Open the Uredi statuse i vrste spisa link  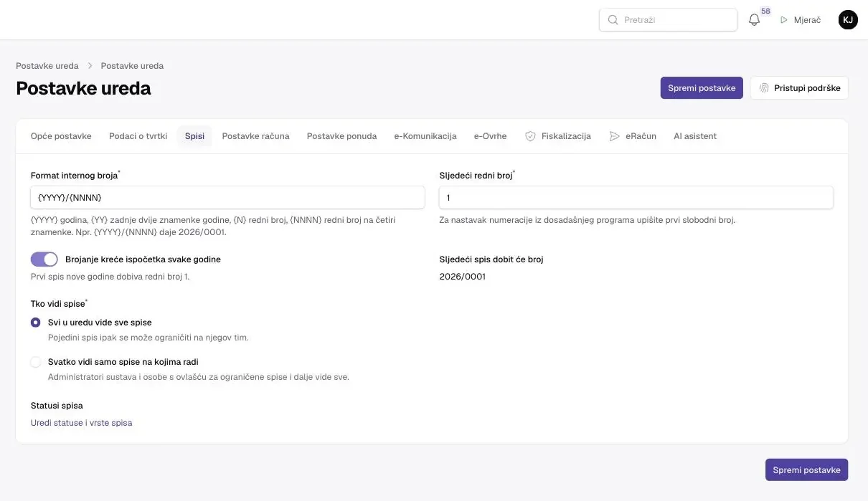tap(82, 423)
